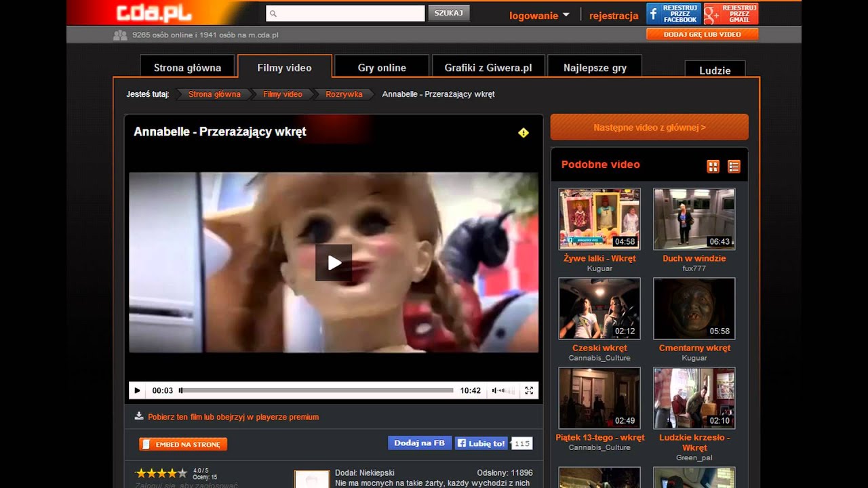
Task: Click Ludzkie krzesło - Wkręt title link
Action: [694, 442]
